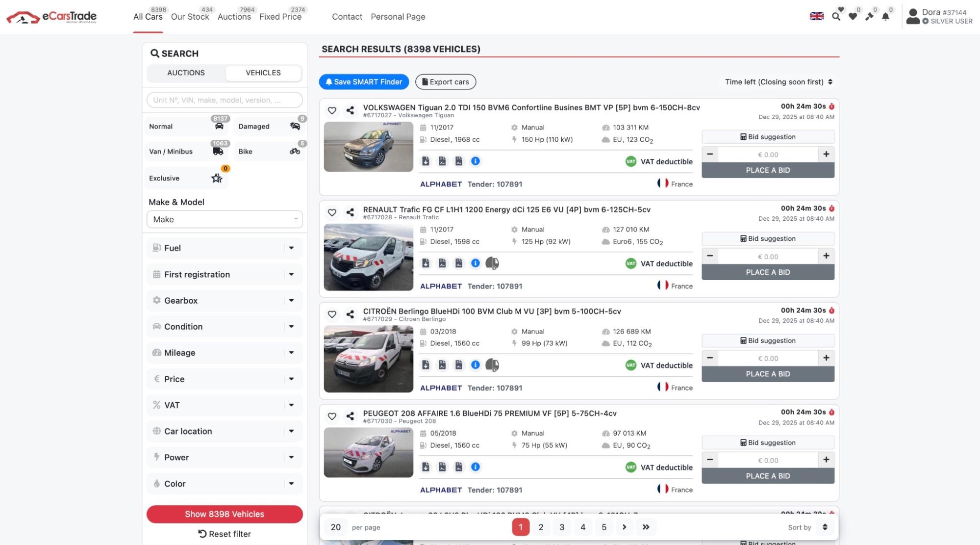Switch to the Auctions search tab
This screenshot has width=980, height=545.
pyautogui.click(x=186, y=73)
